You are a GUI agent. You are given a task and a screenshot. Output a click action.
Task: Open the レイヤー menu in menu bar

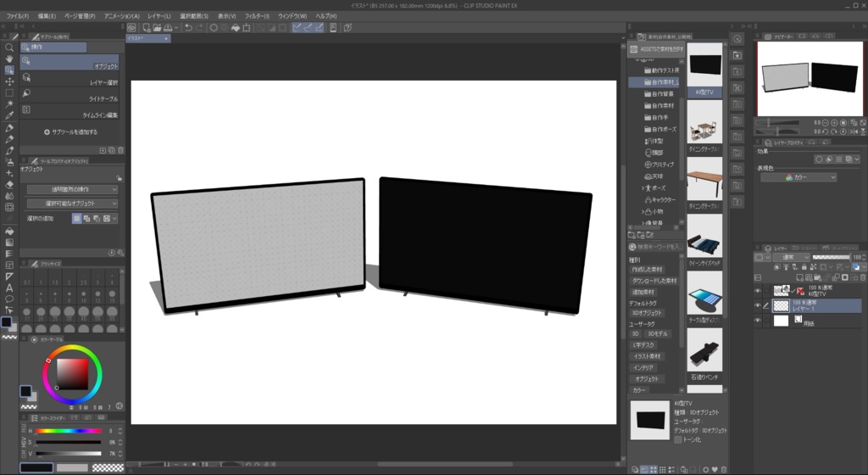pos(159,16)
